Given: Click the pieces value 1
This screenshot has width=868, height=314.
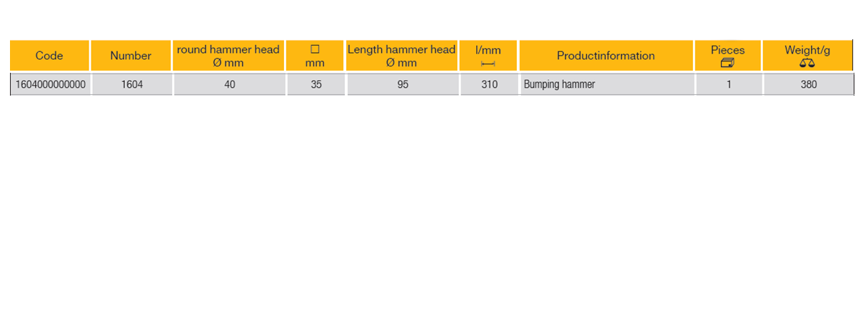Looking at the screenshot, I should pyautogui.click(x=728, y=84).
